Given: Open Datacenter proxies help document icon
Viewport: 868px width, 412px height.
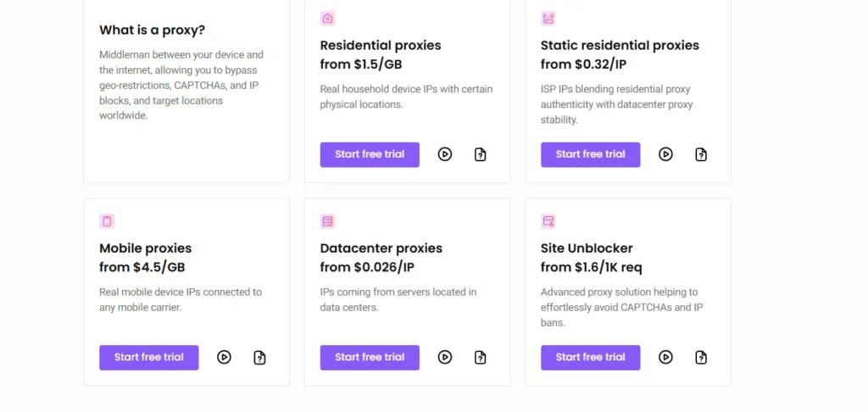Looking at the screenshot, I should (481, 358).
